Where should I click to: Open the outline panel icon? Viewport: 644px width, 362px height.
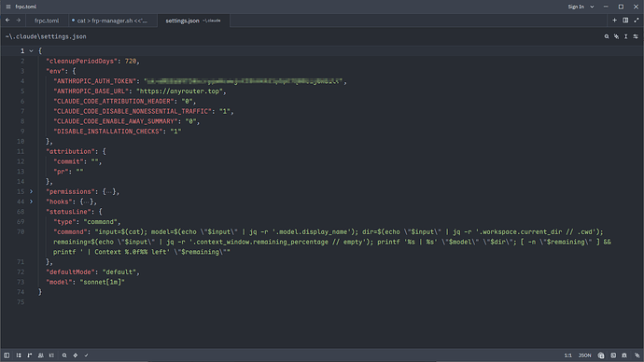51,355
